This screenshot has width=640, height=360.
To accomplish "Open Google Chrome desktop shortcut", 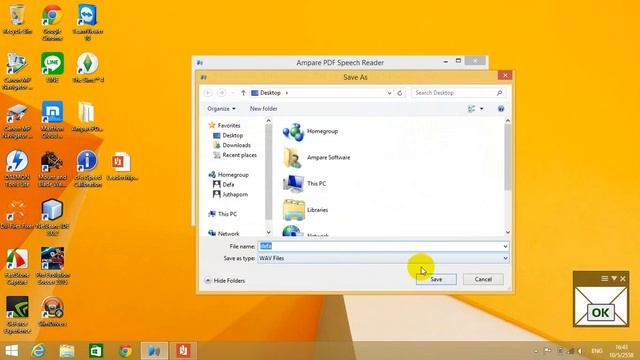I will pos(52,22).
